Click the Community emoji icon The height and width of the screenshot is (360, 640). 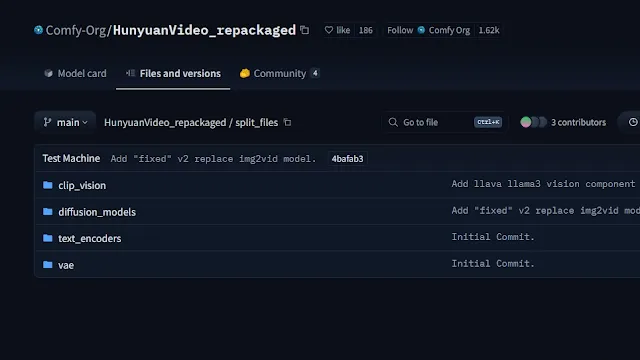[244, 73]
